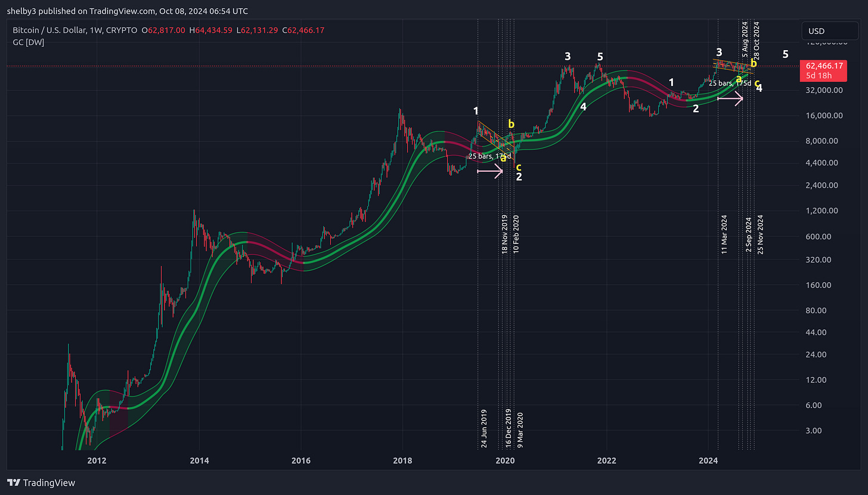The height and width of the screenshot is (495, 868).
Task: Click the 16,000.00 price axis label
Action: coord(824,115)
